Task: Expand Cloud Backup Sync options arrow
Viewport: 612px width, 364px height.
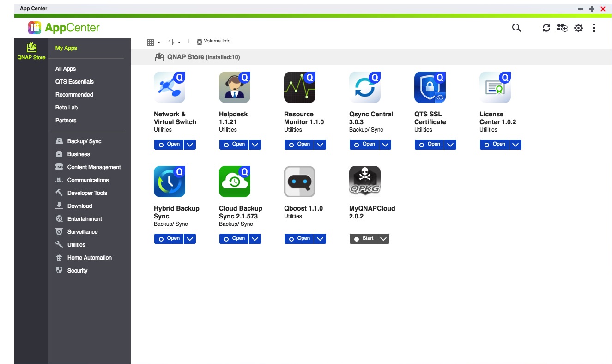Action: pos(255,239)
